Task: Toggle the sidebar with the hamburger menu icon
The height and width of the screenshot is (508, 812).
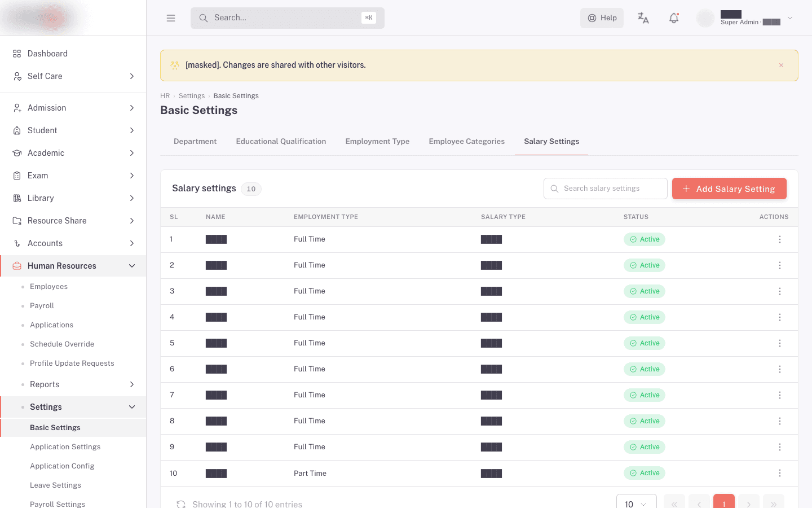Action: [171, 18]
